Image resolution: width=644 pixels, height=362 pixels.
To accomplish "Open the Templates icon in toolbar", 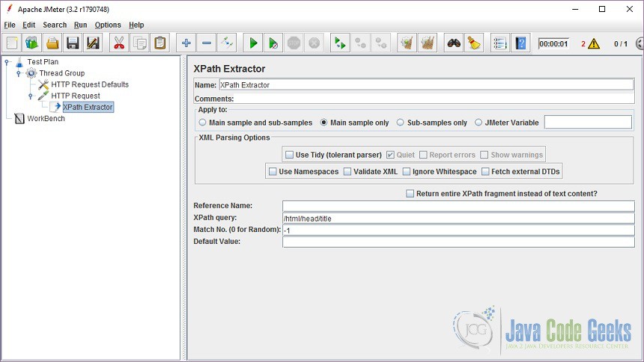I will pos(32,43).
